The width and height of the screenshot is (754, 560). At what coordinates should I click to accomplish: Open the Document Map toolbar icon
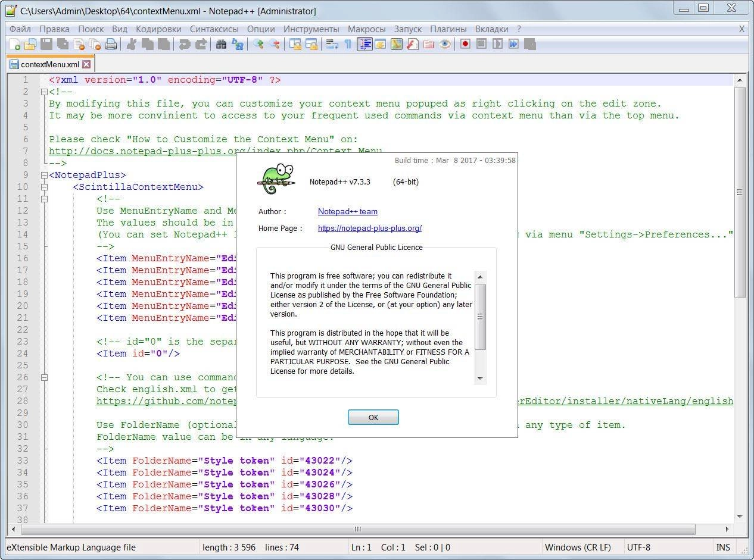point(396,44)
